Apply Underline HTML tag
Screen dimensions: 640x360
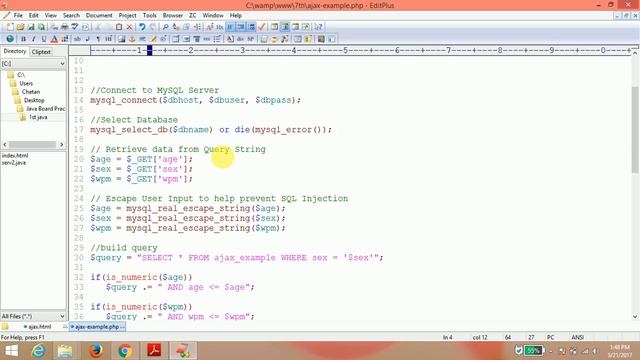(x=44, y=39)
